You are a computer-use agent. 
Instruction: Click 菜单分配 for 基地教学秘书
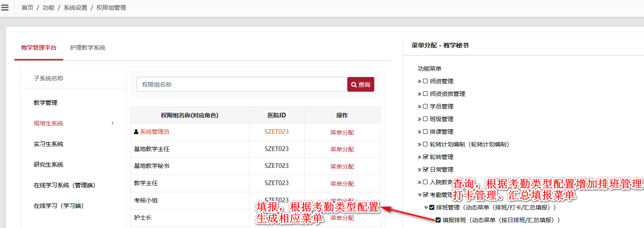coord(342,167)
